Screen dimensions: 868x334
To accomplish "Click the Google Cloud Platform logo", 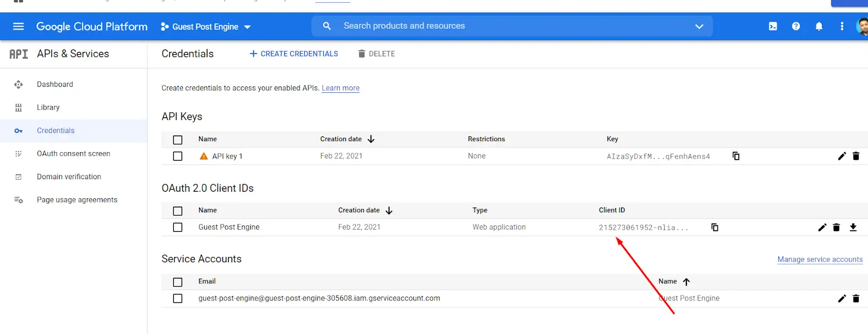I will 92,27.
